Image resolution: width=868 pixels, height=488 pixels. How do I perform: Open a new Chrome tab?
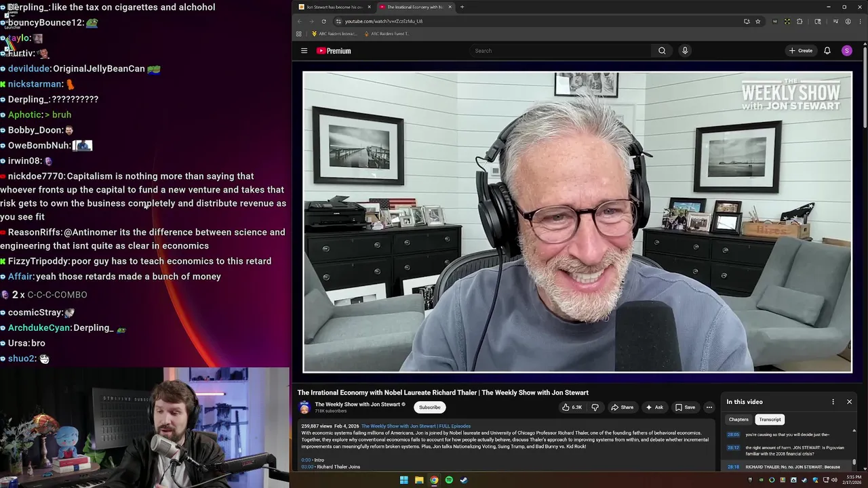(x=462, y=7)
